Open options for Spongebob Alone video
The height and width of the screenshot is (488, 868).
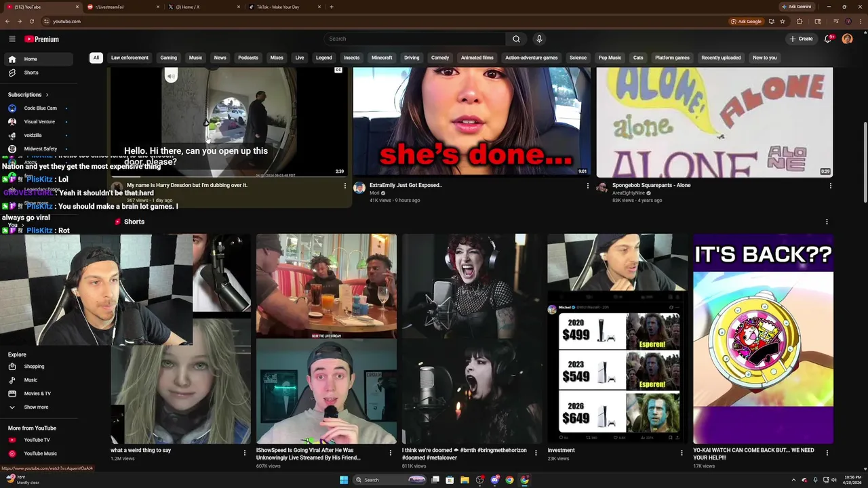tap(830, 186)
